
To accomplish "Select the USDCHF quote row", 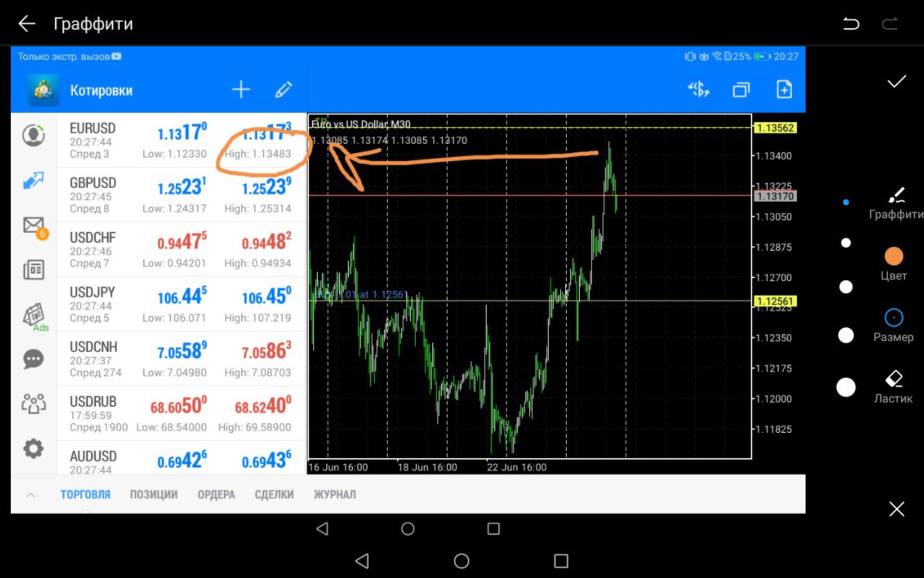I will click(x=181, y=250).
